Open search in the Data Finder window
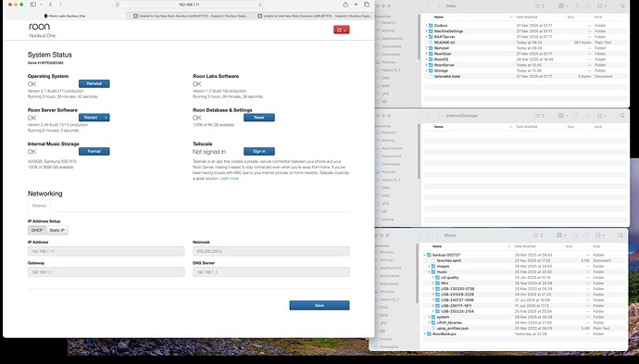The width and height of the screenshot is (639, 364). [x=622, y=6]
